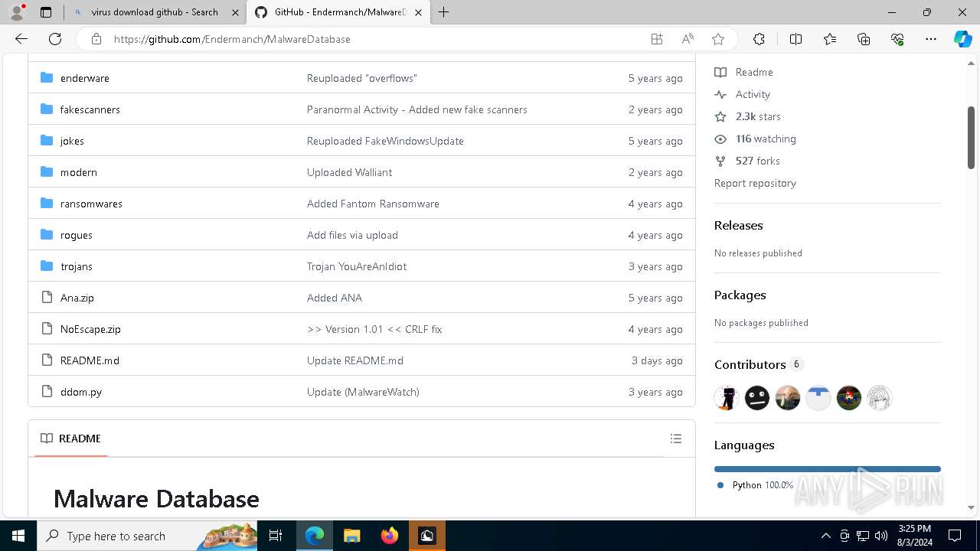Click the NoEscape.zip file icon

[x=47, y=329]
